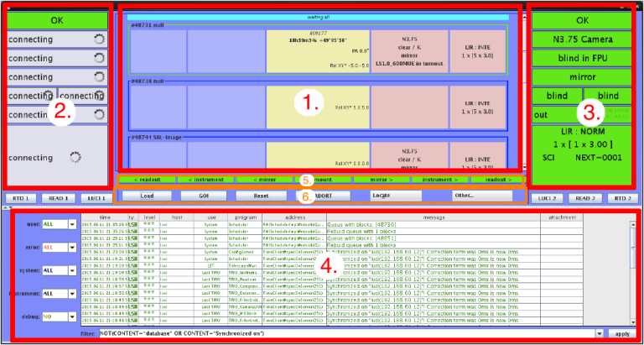This screenshot has width=644, height=345.
Task: Click the 'out' status field
Action: [582, 115]
